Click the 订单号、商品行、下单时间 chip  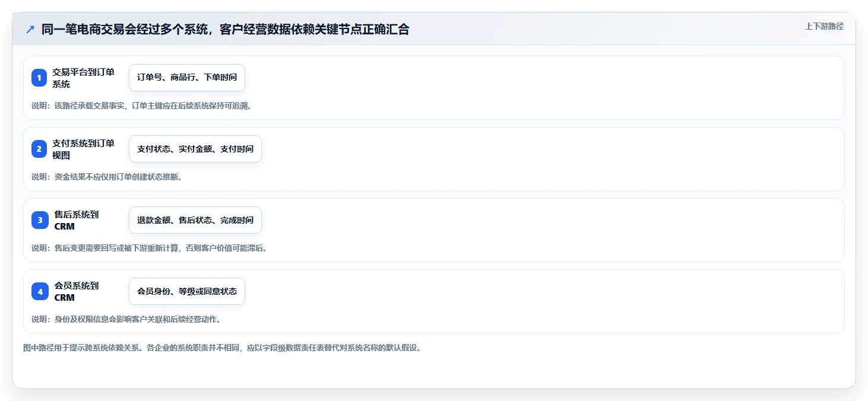(187, 78)
